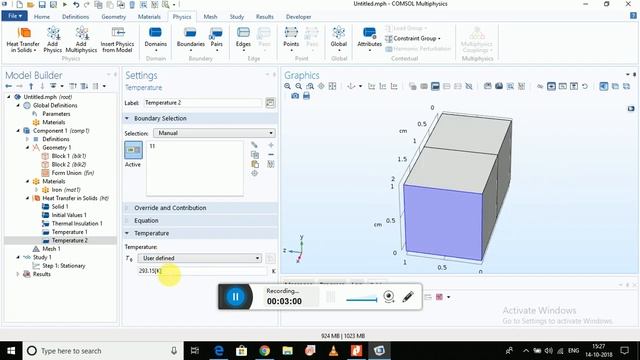Click Insert Physics from Model
The height and width of the screenshot is (360, 640).
[x=118, y=40]
